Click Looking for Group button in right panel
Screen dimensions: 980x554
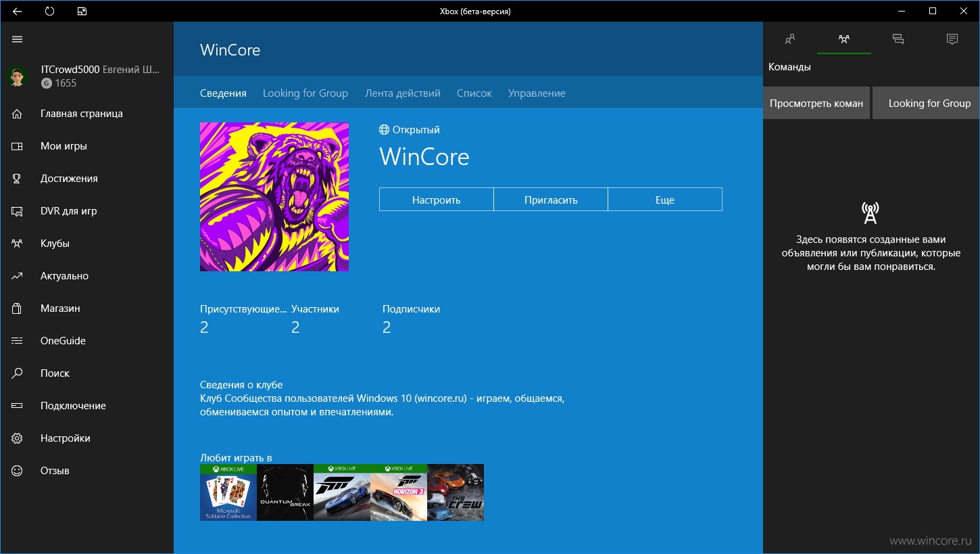point(926,103)
